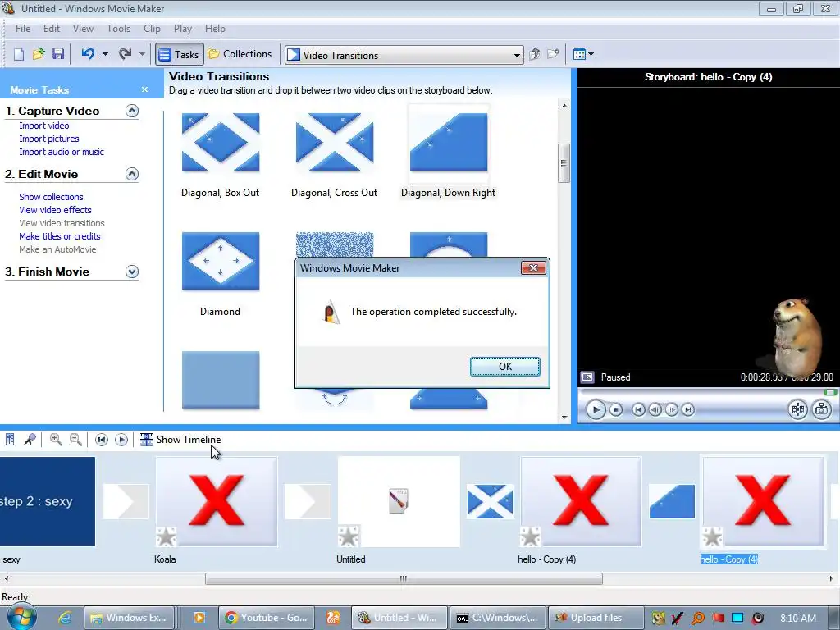Open the Tools menu
Screen dimensions: 840x630
click(118, 29)
